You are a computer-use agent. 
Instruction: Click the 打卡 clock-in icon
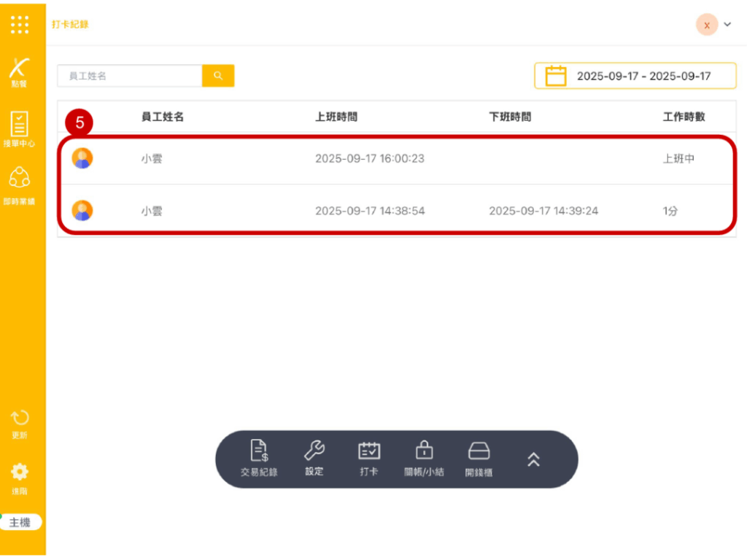369,459
